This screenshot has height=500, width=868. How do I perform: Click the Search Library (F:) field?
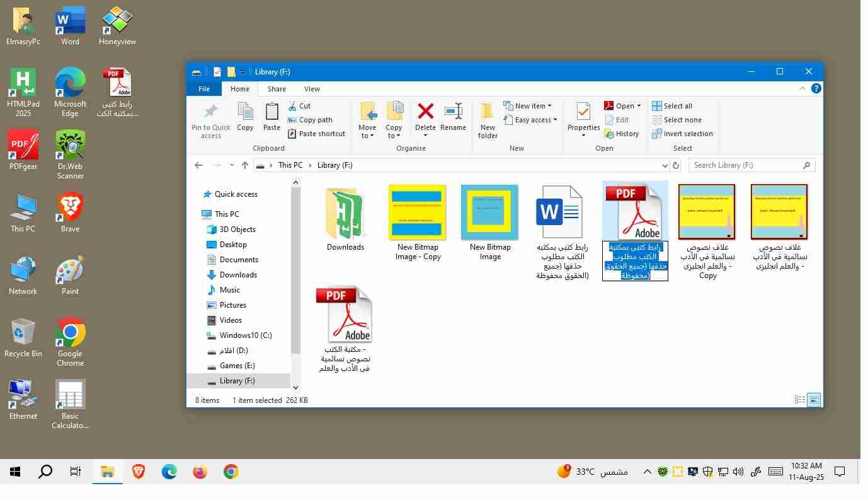(x=745, y=165)
